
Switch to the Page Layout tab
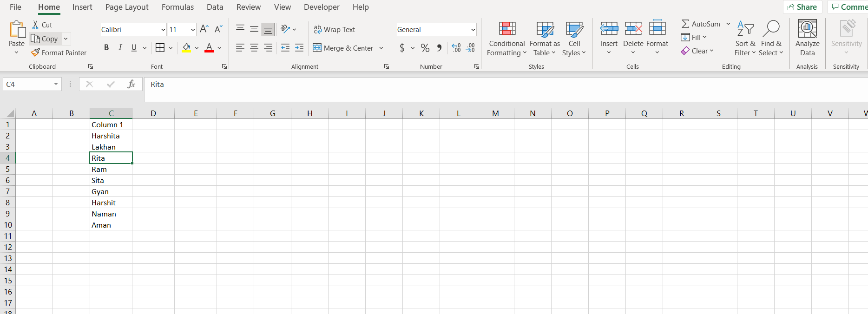coord(127,7)
